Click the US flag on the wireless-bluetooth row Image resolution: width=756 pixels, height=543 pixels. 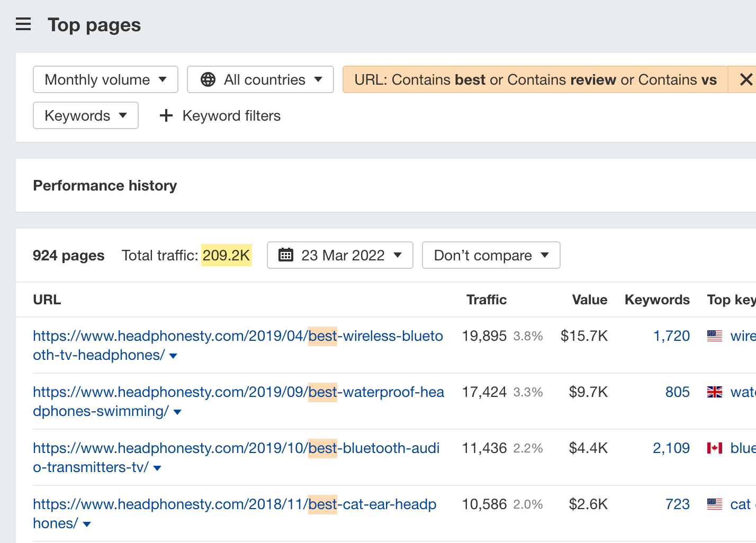(x=716, y=335)
